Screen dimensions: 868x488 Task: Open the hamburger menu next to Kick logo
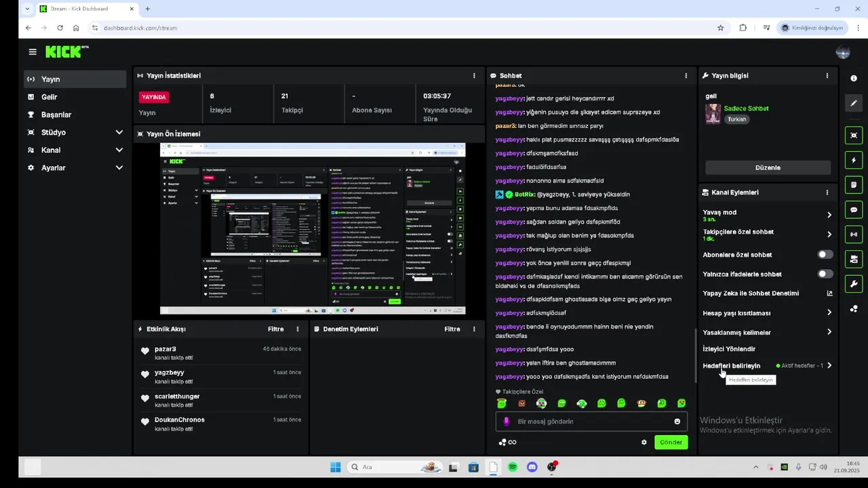(x=33, y=52)
